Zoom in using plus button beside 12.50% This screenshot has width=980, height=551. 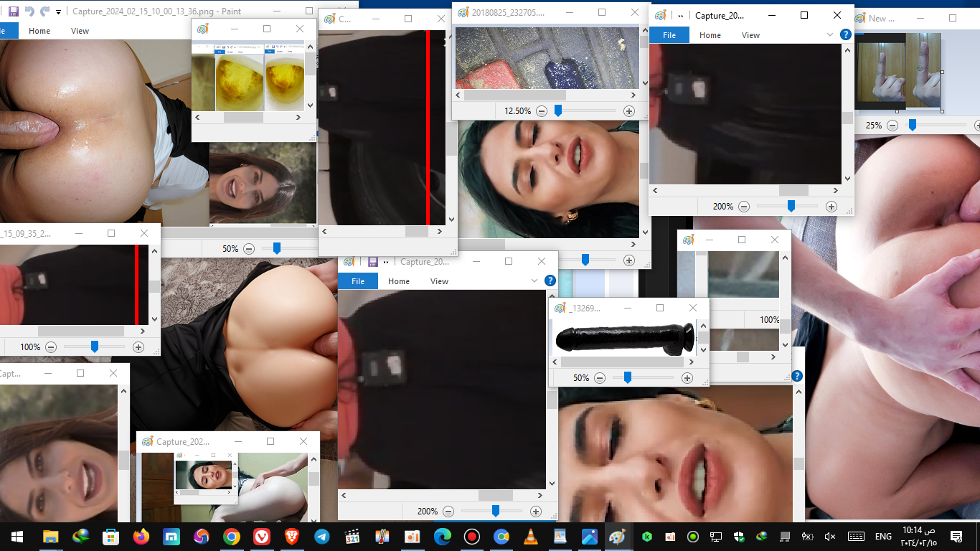(629, 111)
